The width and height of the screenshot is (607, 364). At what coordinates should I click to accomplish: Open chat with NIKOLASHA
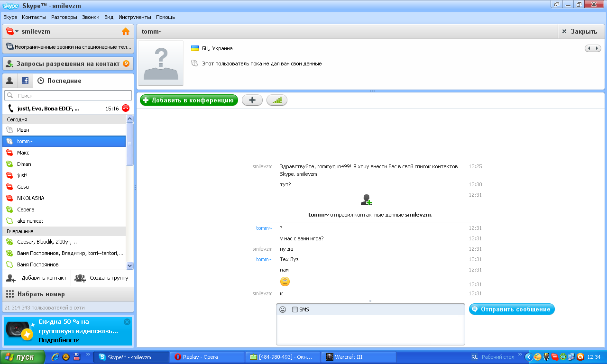pyautogui.click(x=64, y=198)
